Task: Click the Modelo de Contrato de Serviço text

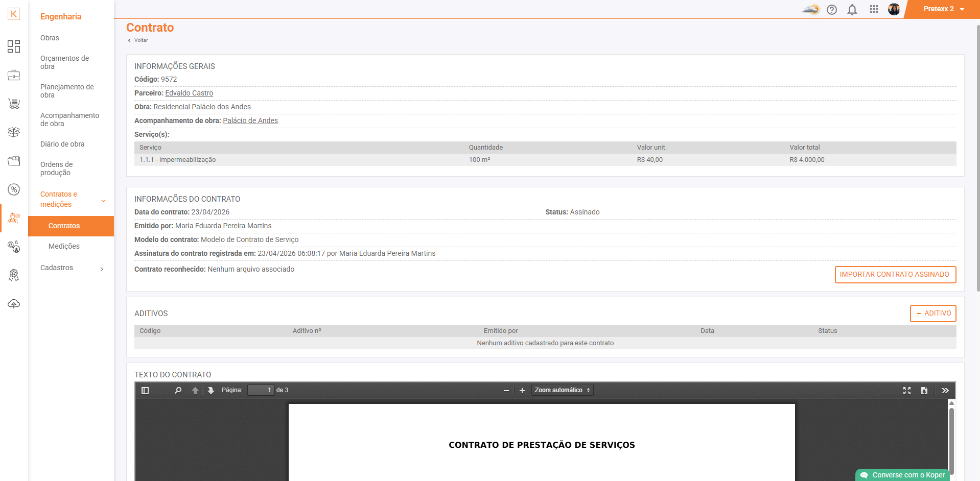Action: pos(250,239)
